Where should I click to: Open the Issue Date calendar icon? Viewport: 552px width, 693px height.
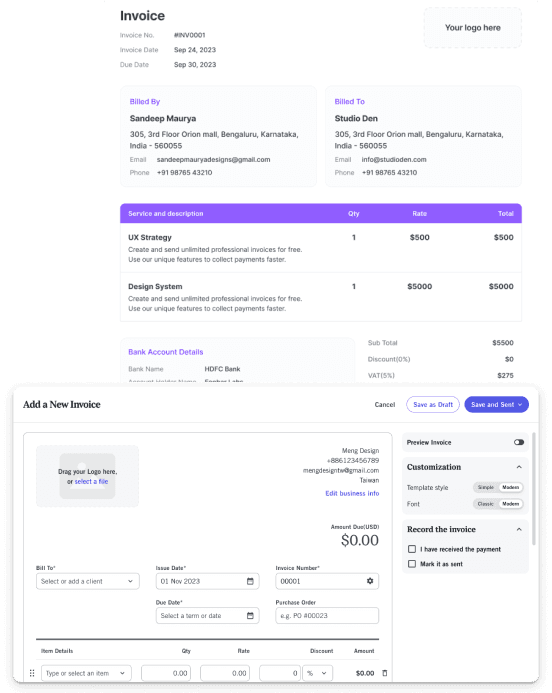[250, 581]
